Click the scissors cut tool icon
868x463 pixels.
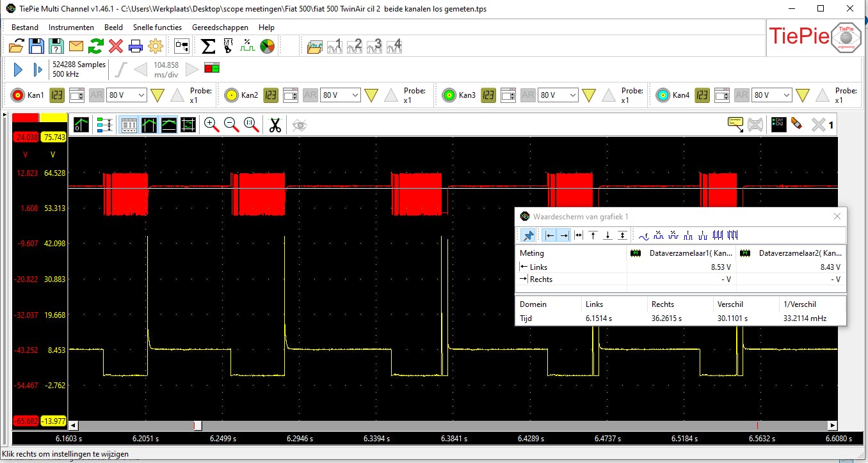[275, 125]
